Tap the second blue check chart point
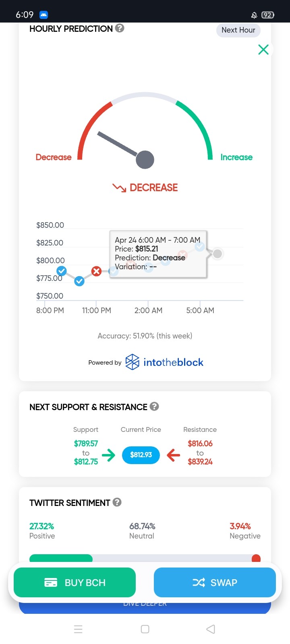Image resolution: width=290 pixels, height=644 pixels. 79,281
